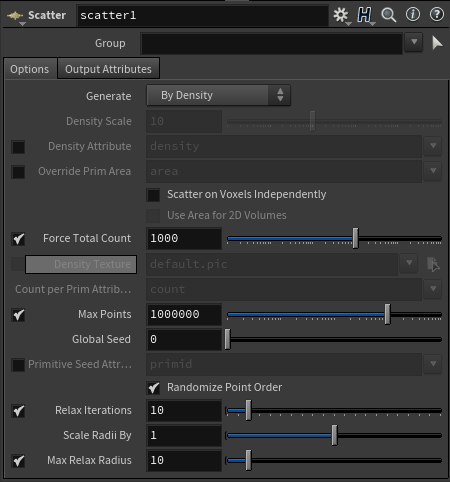450x482 pixels.
Task: Click the Force Total Count value 1000
Action: (x=184, y=239)
